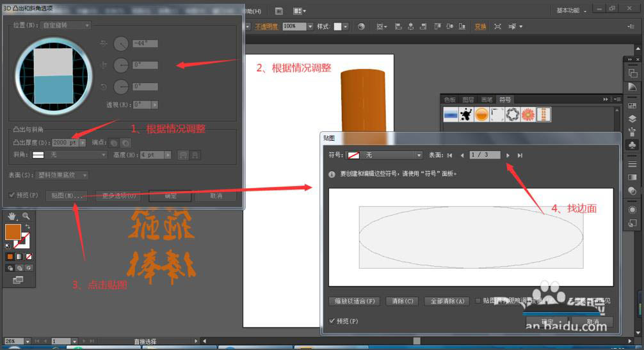Click the Hand tool in the toolbox

[x=12, y=216]
